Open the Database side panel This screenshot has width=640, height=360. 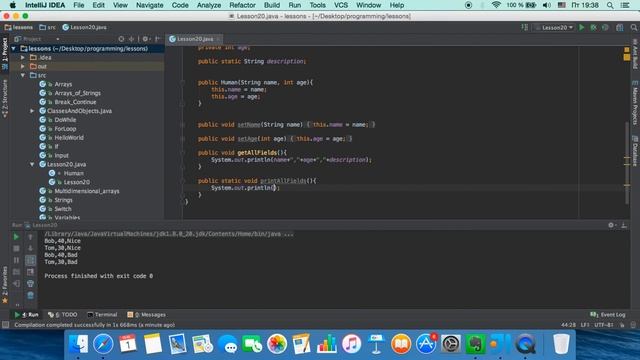pos(635,151)
